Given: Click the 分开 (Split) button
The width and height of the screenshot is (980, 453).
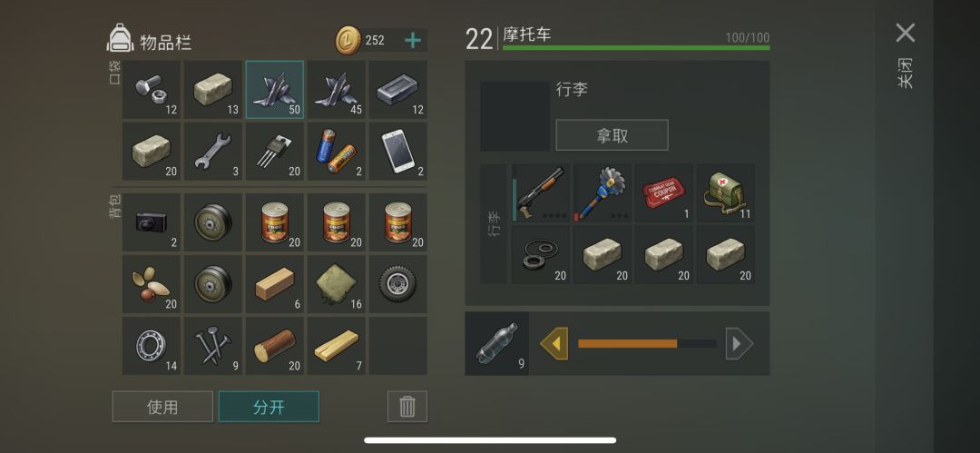Looking at the screenshot, I should 269,407.
